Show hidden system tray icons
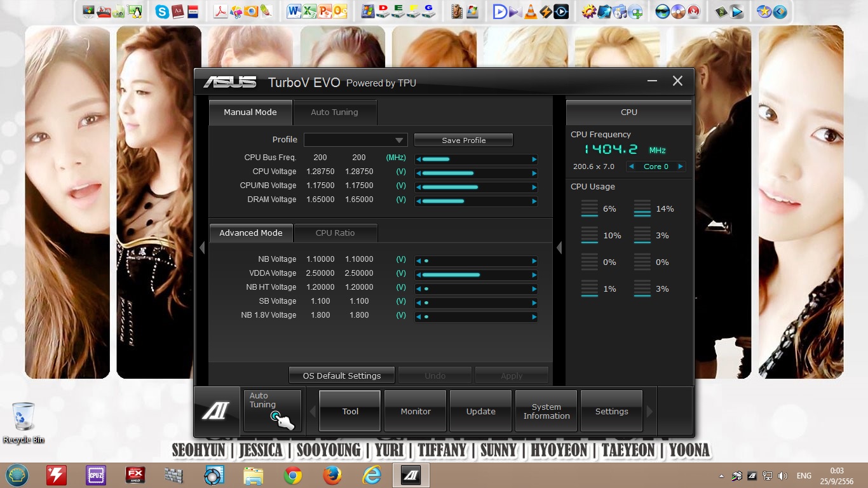 (x=721, y=475)
